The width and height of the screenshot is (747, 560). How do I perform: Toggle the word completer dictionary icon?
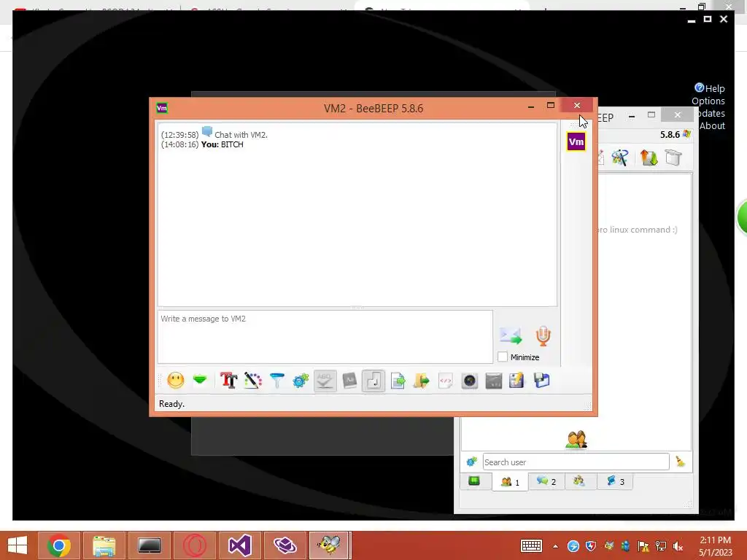[x=349, y=381]
